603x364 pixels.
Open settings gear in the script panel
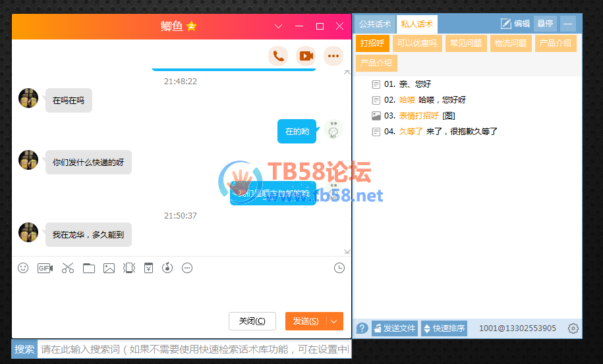coord(573,328)
